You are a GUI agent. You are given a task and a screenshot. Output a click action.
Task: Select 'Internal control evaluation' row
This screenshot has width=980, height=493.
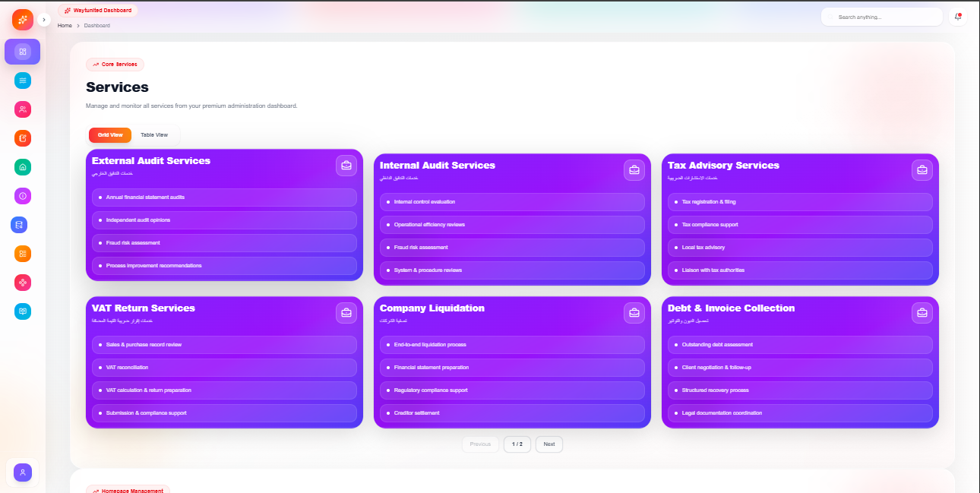tap(512, 202)
